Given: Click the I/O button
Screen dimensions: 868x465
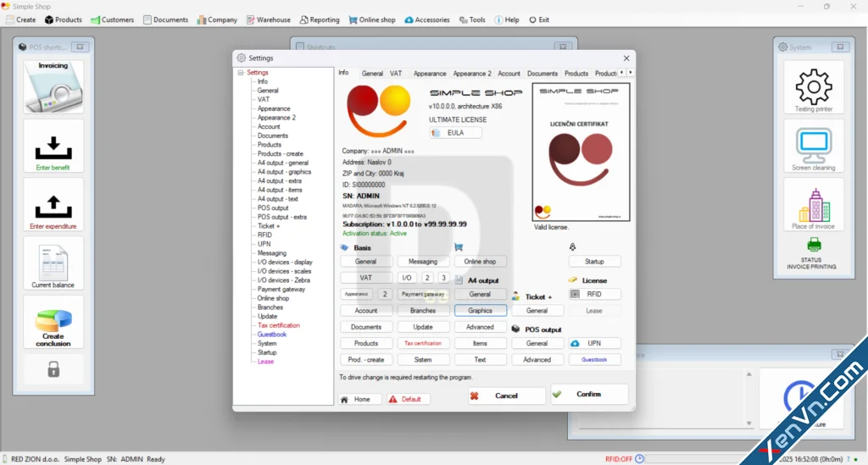Looking at the screenshot, I should click(x=407, y=278).
